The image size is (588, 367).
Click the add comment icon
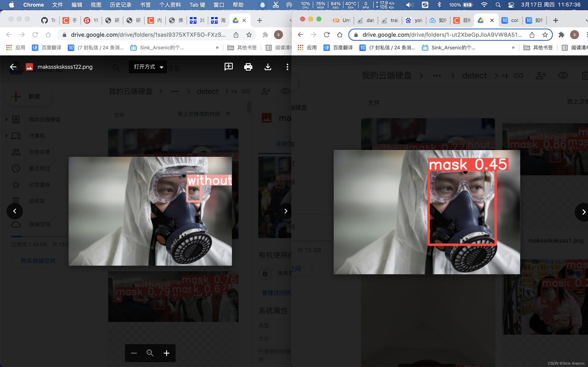[228, 67]
